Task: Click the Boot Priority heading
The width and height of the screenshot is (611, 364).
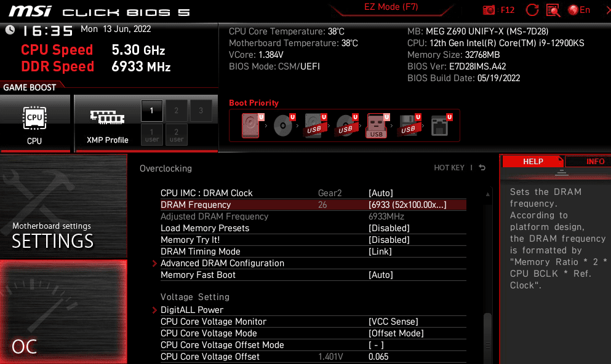Action: [x=254, y=103]
